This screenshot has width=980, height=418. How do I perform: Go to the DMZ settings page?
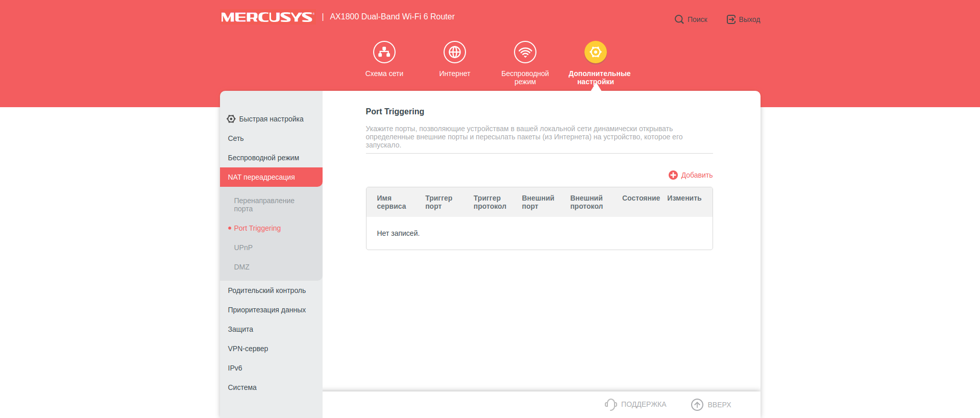click(x=241, y=267)
